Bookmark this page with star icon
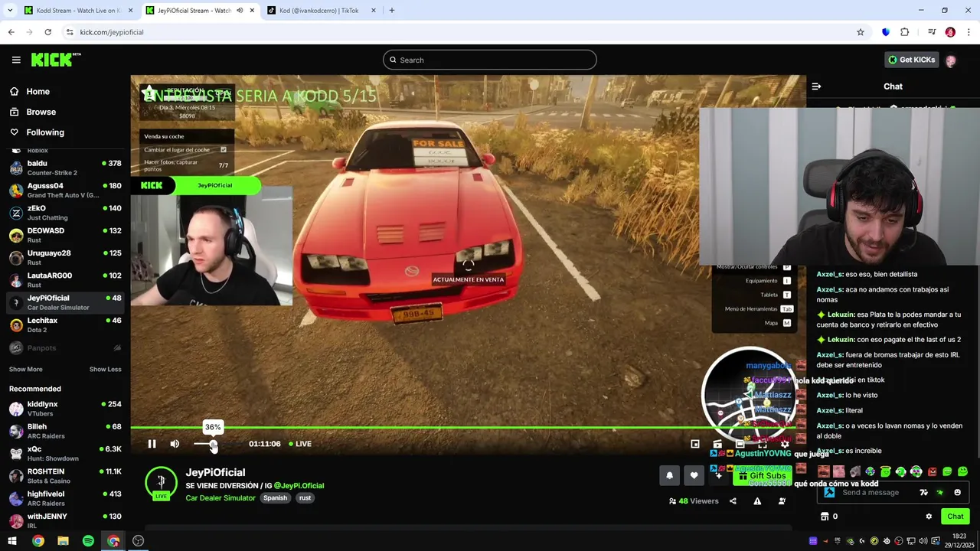The width and height of the screenshot is (980, 551). 861,32
